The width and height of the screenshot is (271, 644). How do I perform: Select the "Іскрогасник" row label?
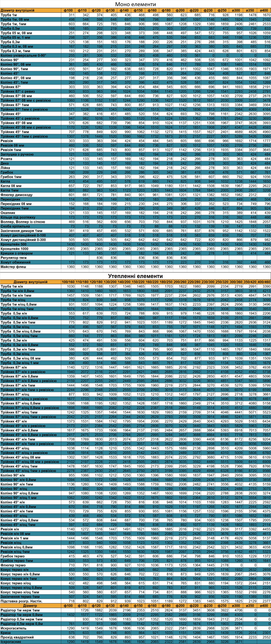(11, 642)
